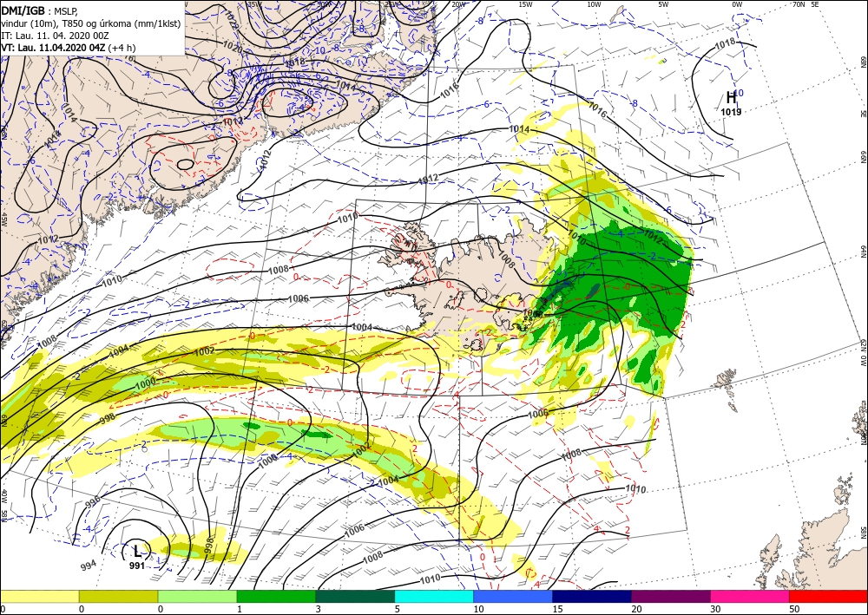Click the '5W' longitude label
Image resolution: width=868 pixels, height=615 pixels.
pos(663,4)
